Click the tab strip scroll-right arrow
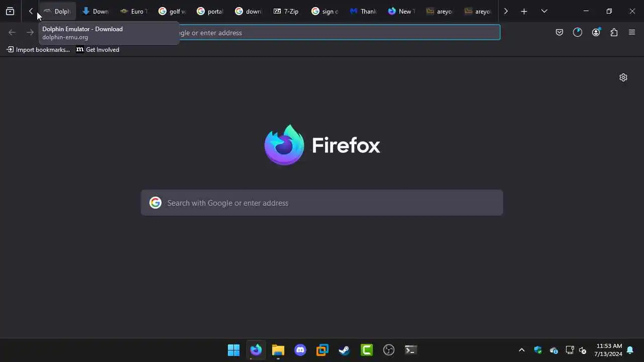 tap(506, 11)
